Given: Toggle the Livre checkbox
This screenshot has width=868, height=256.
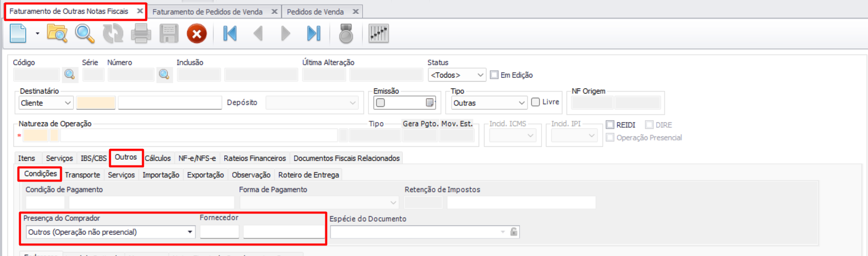Looking at the screenshot, I should tap(536, 102).
